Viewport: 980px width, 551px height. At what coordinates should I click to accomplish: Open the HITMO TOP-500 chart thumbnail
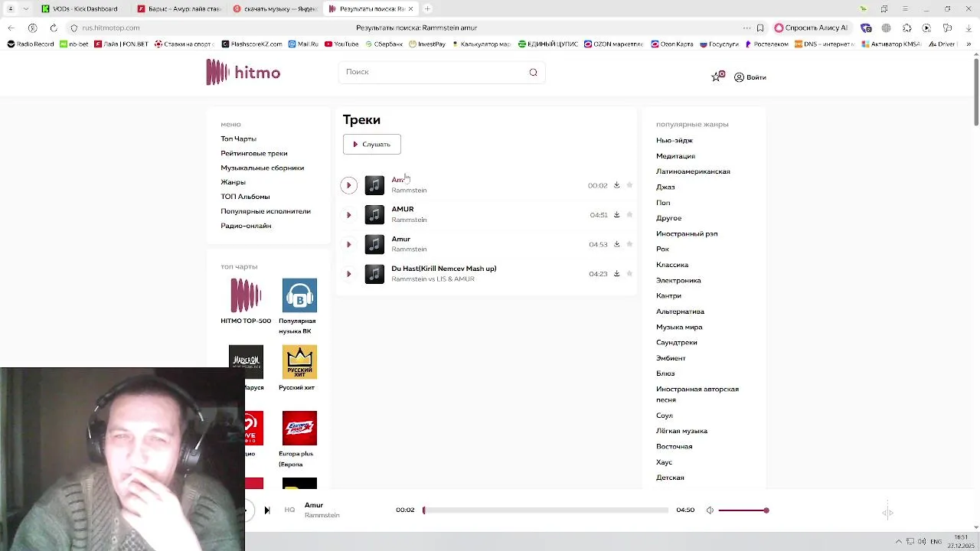coord(246,295)
